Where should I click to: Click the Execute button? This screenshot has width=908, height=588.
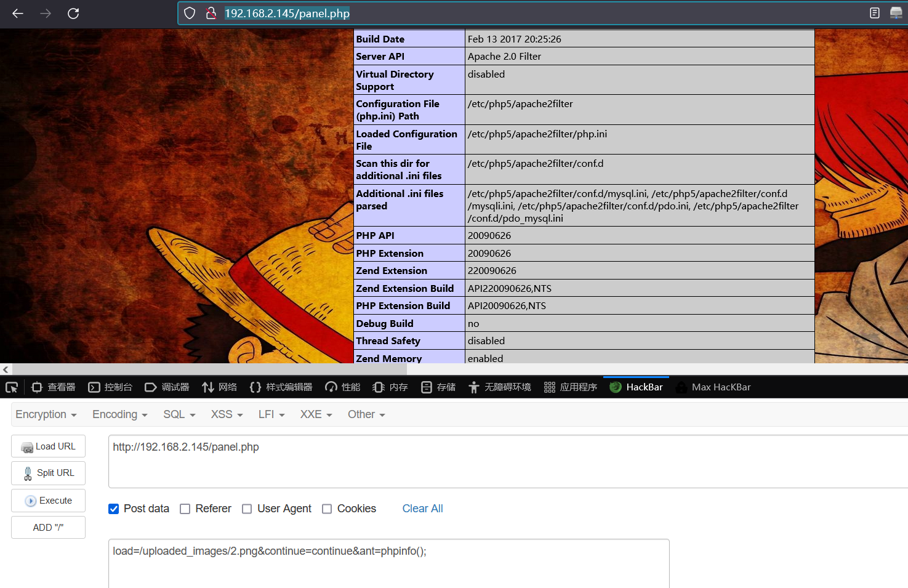click(48, 501)
